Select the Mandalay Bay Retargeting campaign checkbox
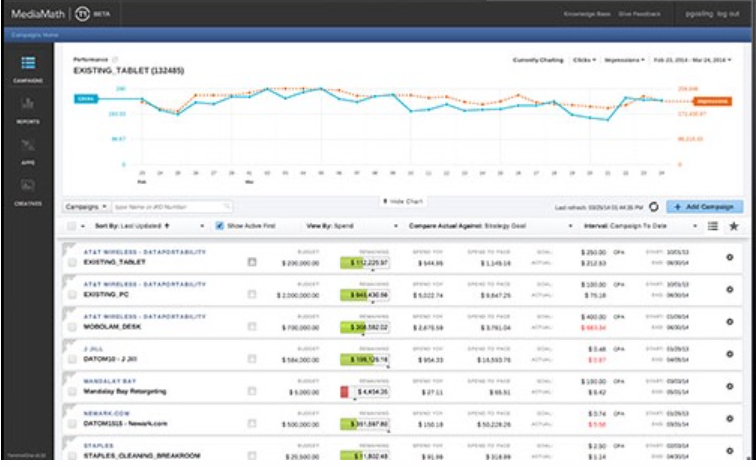Image resolution: width=756 pixels, height=466 pixels. pos(72,392)
